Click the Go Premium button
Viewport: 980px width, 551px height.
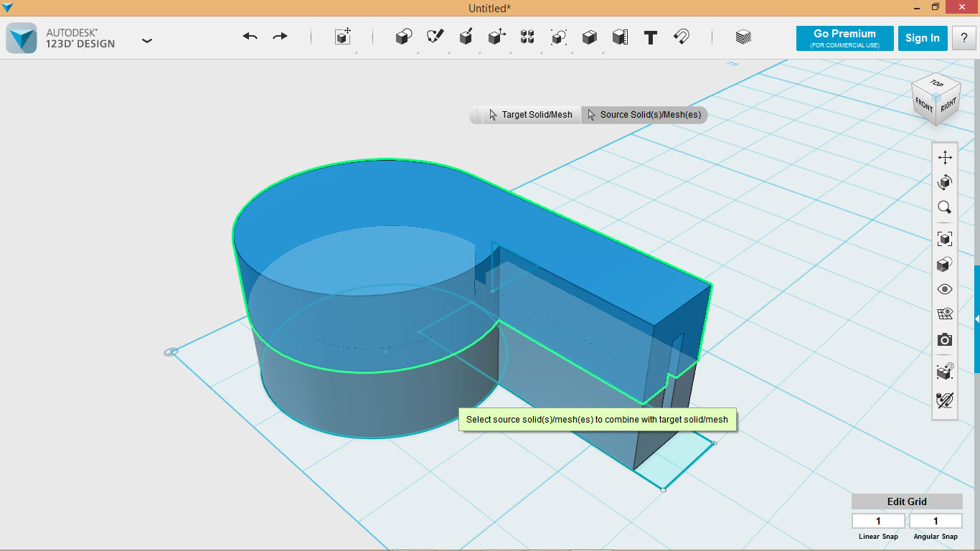844,38
